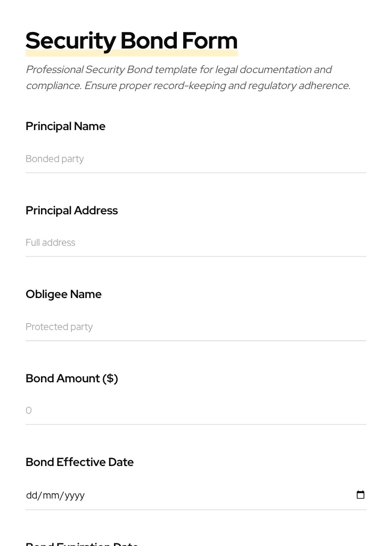Click the day segment of the date field
The image size is (392, 546).
(31, 495)
